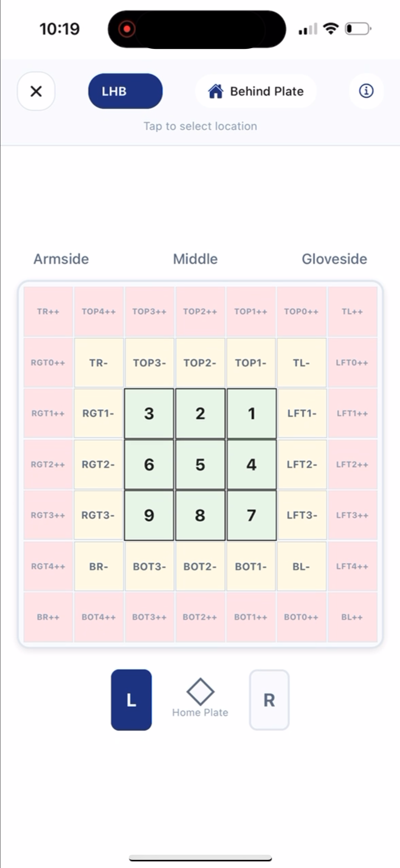Tap the X close icon
The width and height of the screenshot is (400, 868).
point(36,92)
